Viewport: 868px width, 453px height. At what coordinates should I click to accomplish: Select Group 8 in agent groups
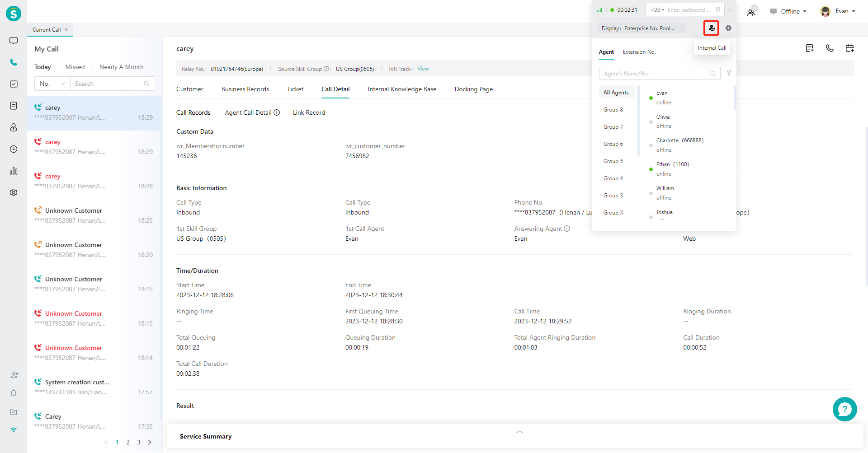click(x=613, y=110)
